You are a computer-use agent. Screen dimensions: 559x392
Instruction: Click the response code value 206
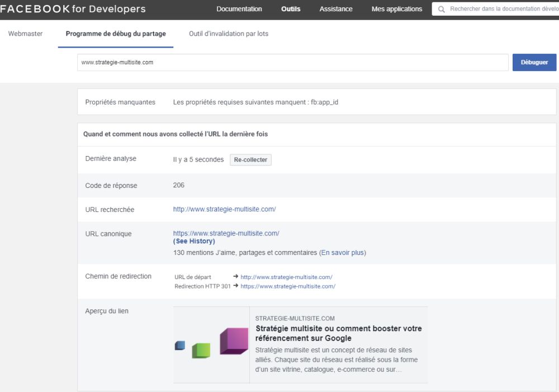(x=179, y=185)
